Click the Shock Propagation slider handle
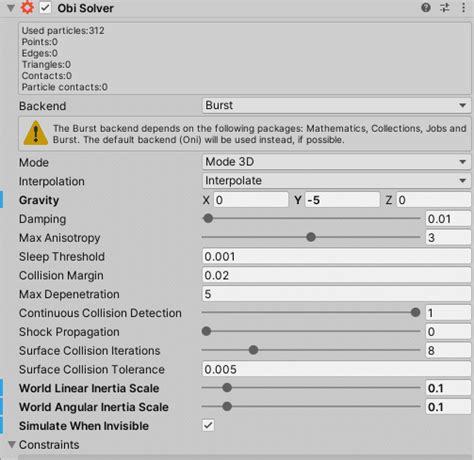474x460 pixels. pos(206,331)
